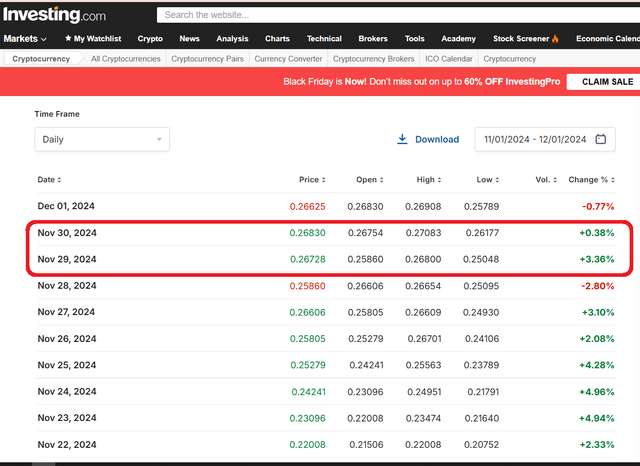Open Cryptocurrency Pairs sub-tab
Image resolution: width=640 pixels, height=466 pixels.
pos(207,59)
